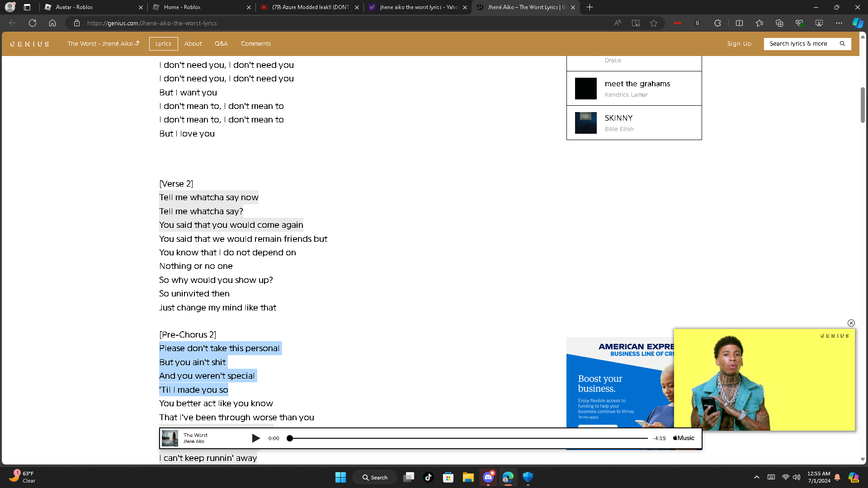Viewport: 868px width, 488px height.
Task: Open meet the grahams by Kendrick Lamar
Action: pyautogui.click(x=634, y=89)
